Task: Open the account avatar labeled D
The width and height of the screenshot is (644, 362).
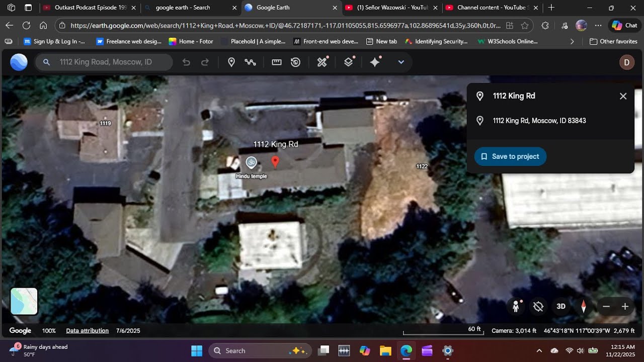Action: click(x=626, y=62)
